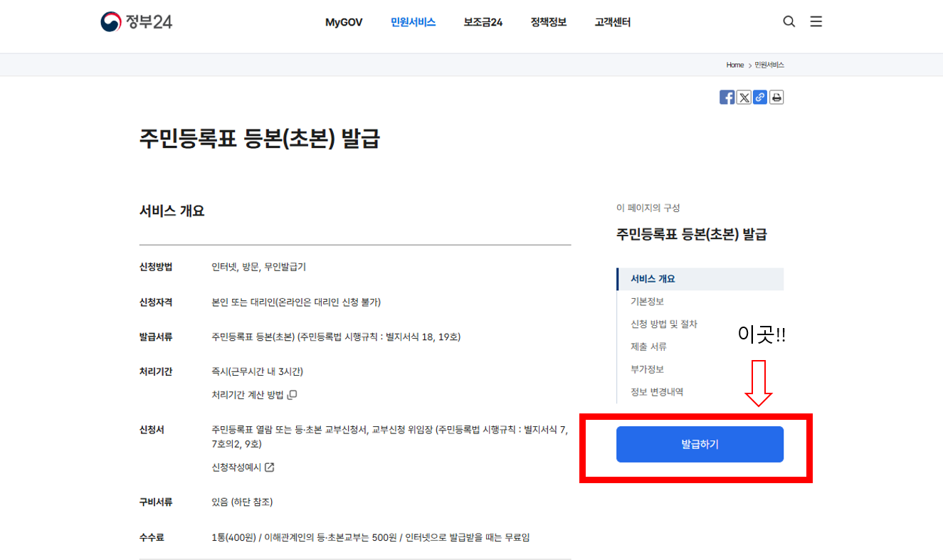
Task: Open the hamburger menu at top right
Action: click(816, 21)
